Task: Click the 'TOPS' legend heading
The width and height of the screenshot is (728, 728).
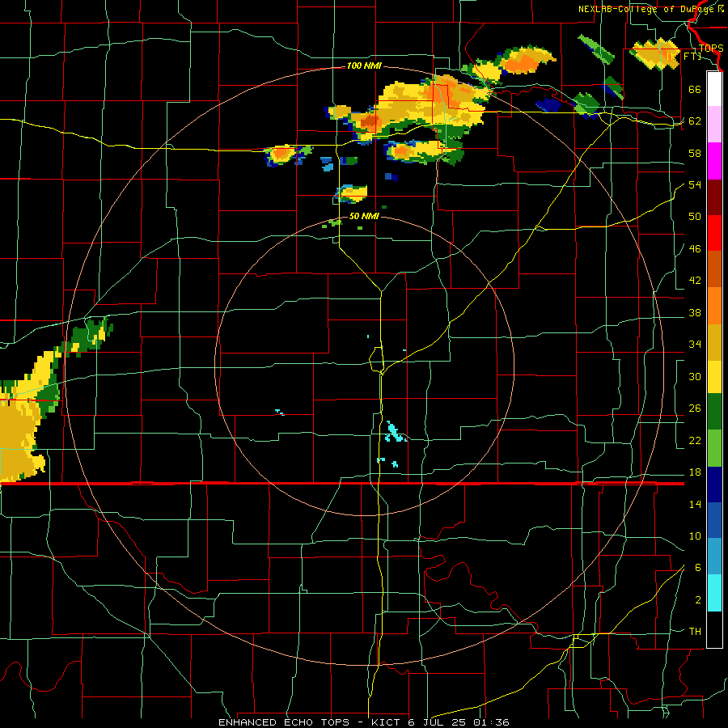Action: pyautogui.click(x=711, y=49)
